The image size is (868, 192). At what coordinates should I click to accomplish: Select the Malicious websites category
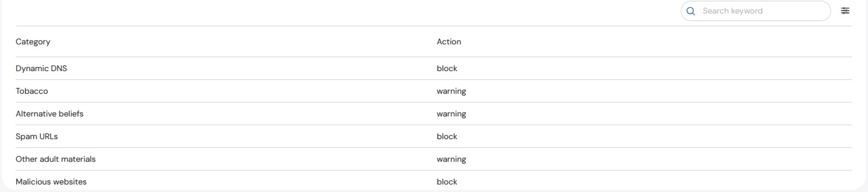pos(51,182)
